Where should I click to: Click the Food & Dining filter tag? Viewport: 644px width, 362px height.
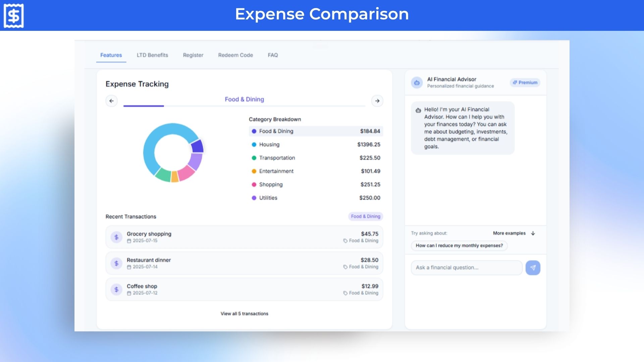pyautogui.click(x=366, y=217)
